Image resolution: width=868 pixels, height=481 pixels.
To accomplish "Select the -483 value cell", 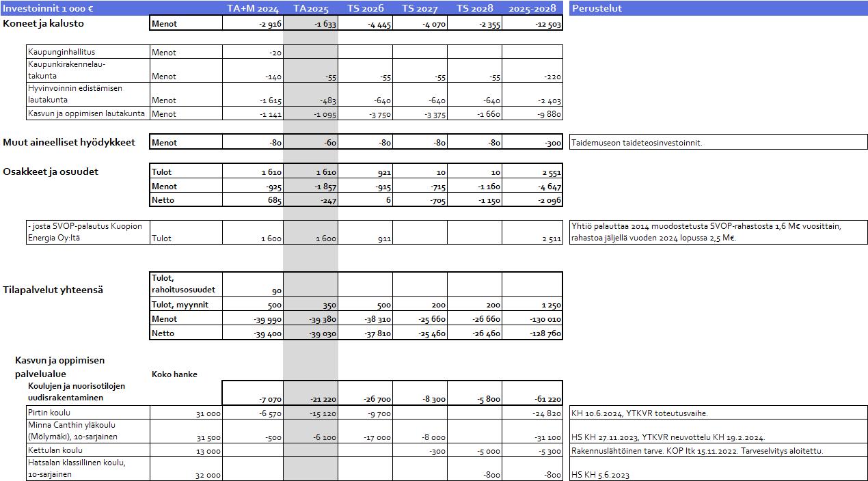I will point(310,94).
